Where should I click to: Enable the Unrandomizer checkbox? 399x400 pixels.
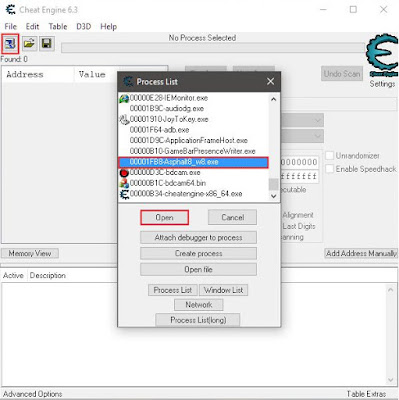click(x=329, y=156)
